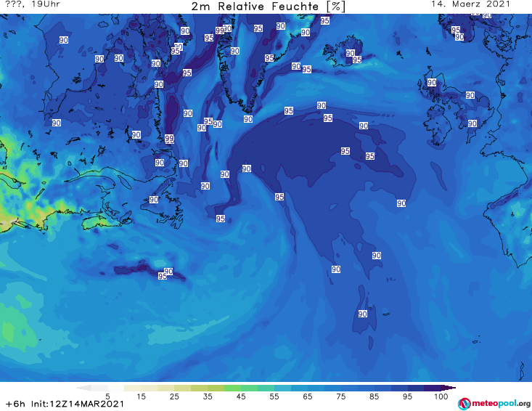Click the colorbar label '95'
Screen dimensions: 532x411
(407, 396)
